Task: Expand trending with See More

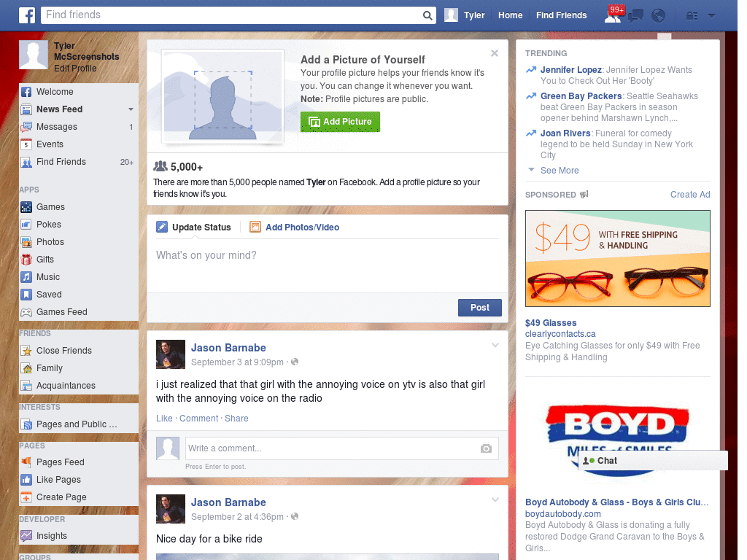Action: pyautogui.click(x=560, y=171)
